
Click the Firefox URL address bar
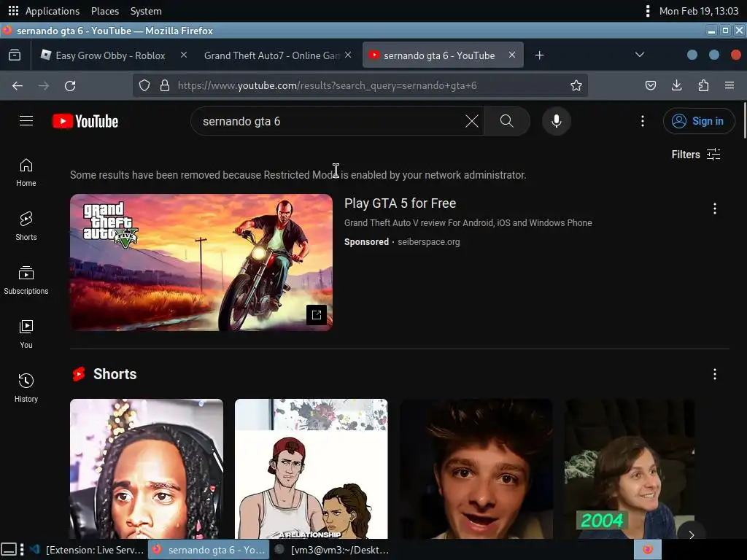click(360, 86)
